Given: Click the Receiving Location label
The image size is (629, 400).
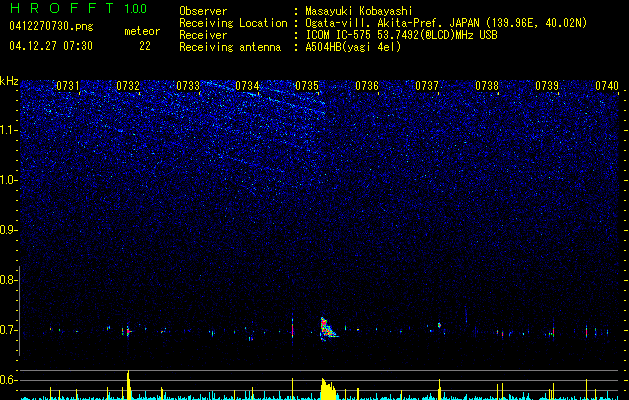Looking at the screenshot, I should point(233,23).
